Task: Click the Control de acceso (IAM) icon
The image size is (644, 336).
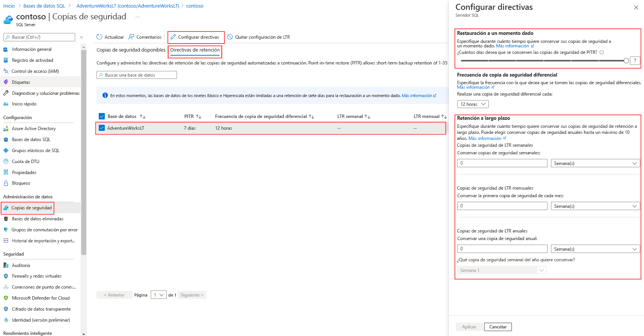Action: click(x=6, y=71)
